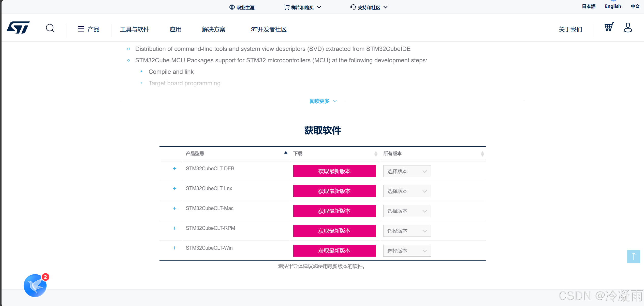The width and height of the screenshot is (644, 306).
Task: Open 工具与软件 menu
Action: (135, 29)
